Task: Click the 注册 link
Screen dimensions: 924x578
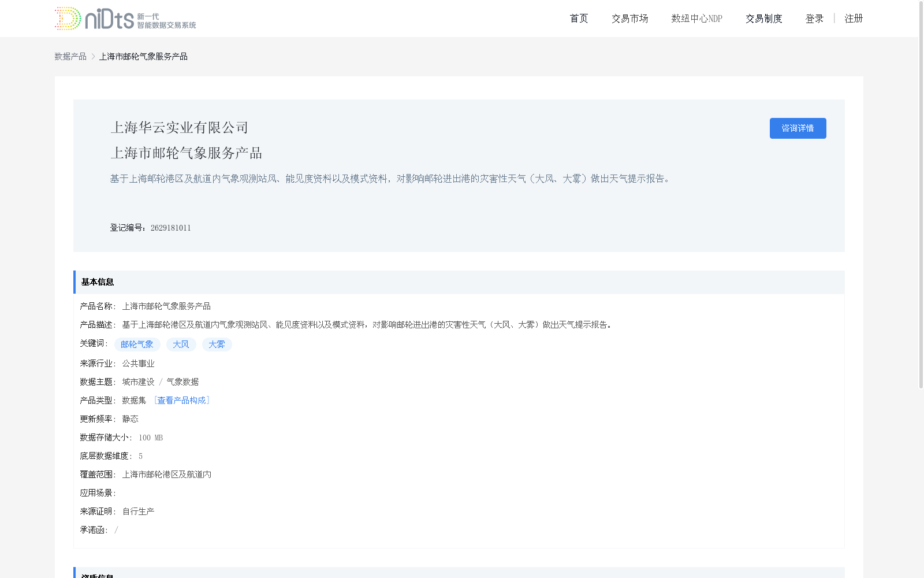Action: (854, 18)
